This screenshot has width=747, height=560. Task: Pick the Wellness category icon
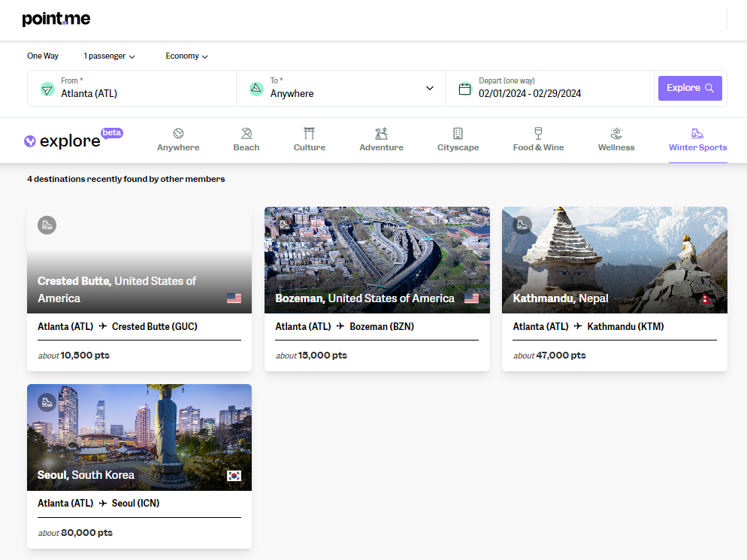(x=616, y=132)
